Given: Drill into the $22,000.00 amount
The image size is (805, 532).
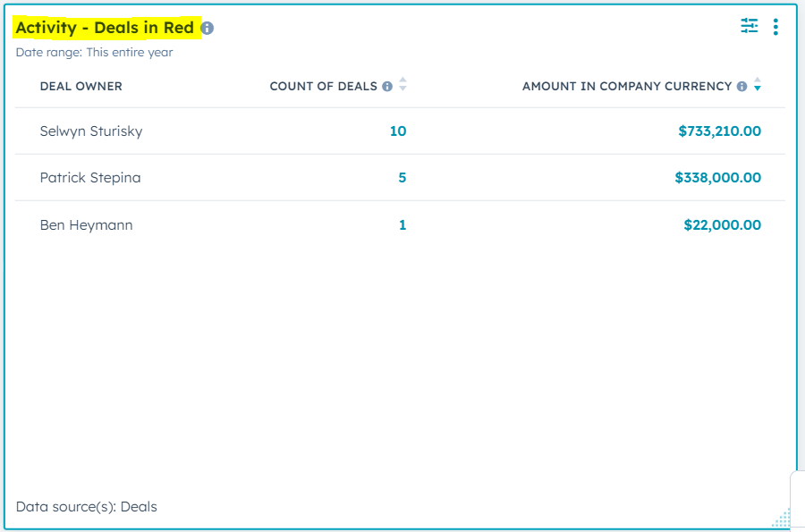Looking at the screenshot, I should [x=722, y=225].
